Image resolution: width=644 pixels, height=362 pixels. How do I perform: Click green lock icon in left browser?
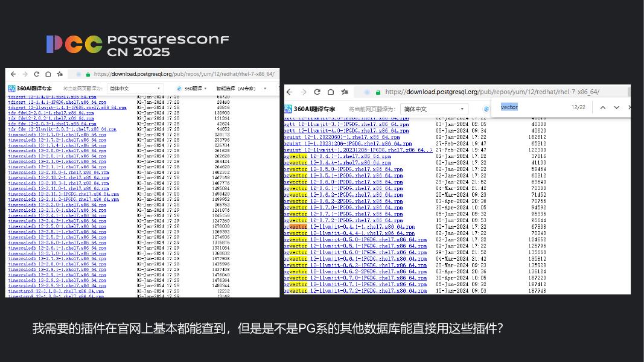tap(88, 74)
